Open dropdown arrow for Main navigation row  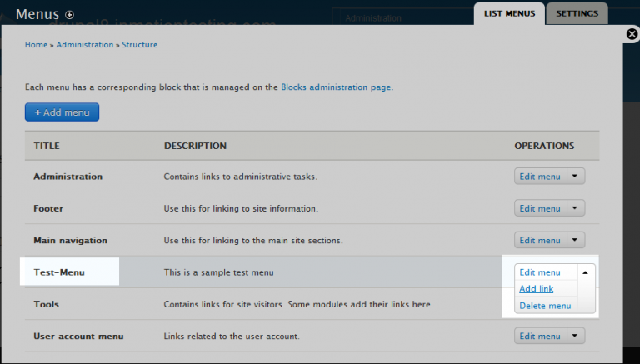tap(576, 241)
